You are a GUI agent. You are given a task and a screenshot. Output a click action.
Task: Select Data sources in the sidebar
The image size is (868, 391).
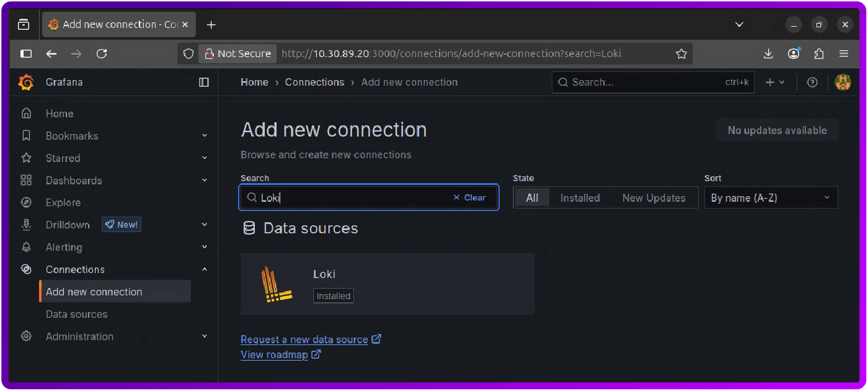click(76, 314)
